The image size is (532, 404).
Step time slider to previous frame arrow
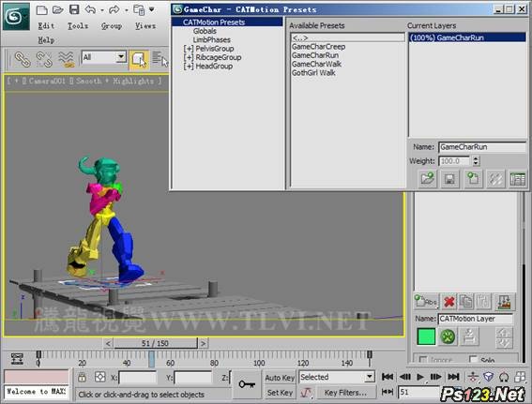tap(108, 343)
